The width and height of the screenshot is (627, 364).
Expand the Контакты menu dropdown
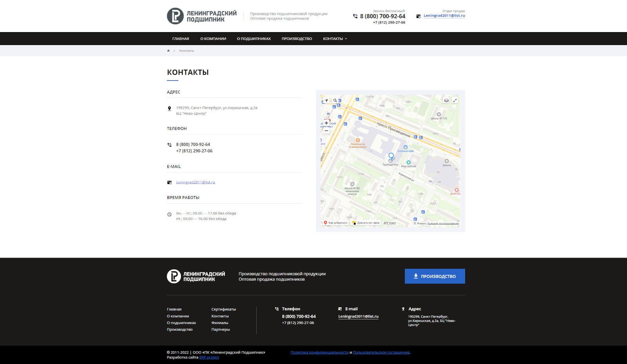(335, 39)
